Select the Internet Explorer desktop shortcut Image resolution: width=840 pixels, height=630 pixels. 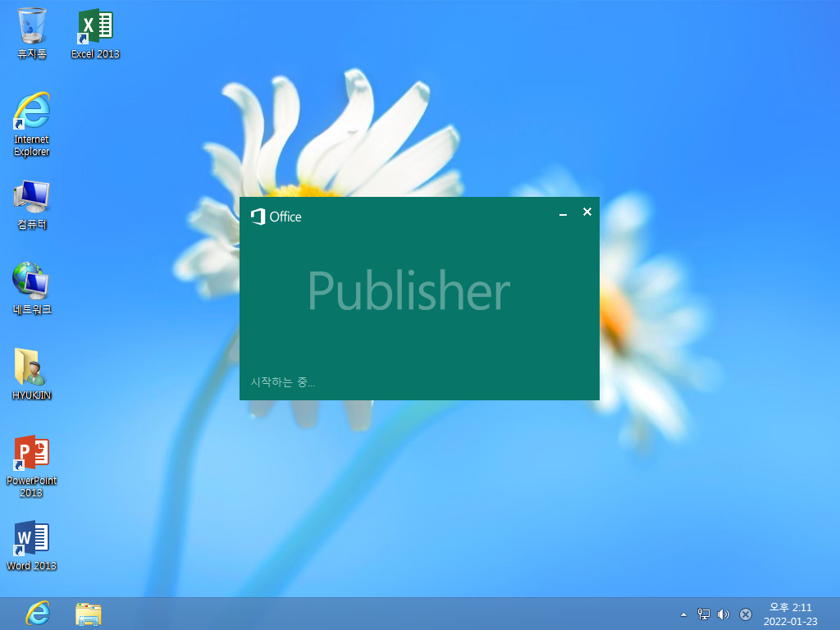[x=32, y=125]
